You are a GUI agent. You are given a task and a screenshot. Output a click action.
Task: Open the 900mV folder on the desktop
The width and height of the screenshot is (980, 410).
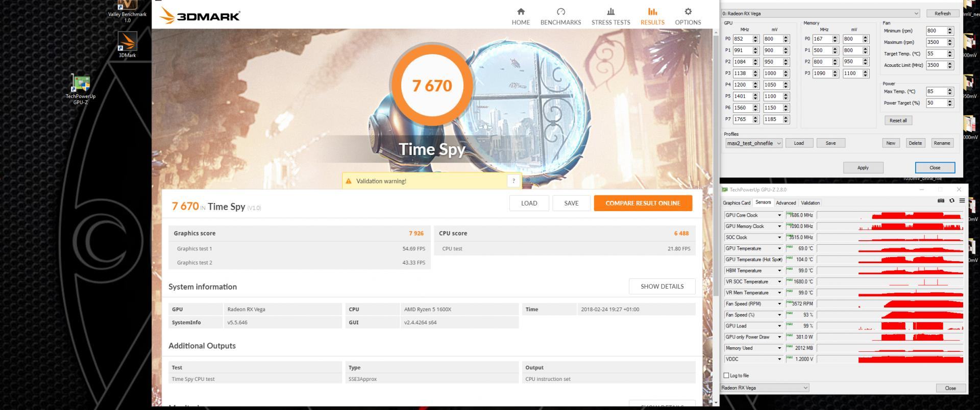(969, 46)
